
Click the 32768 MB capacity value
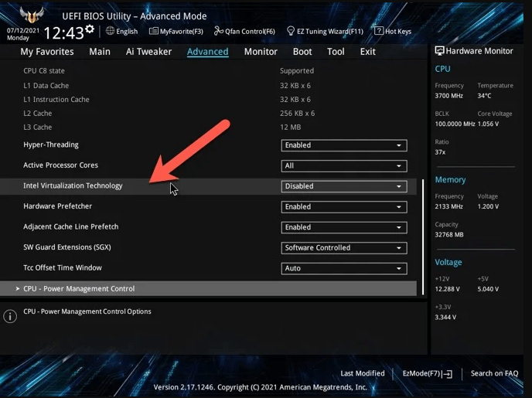(x=448, y=235)
